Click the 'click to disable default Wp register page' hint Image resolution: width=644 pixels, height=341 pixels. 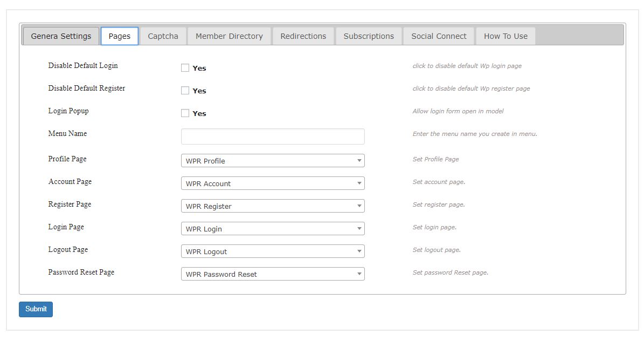coord(471,88)
